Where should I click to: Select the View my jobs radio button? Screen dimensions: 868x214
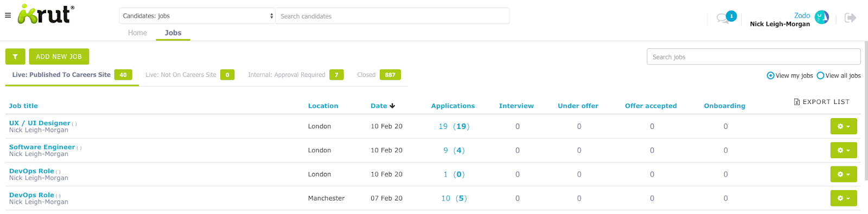point(770,75)
